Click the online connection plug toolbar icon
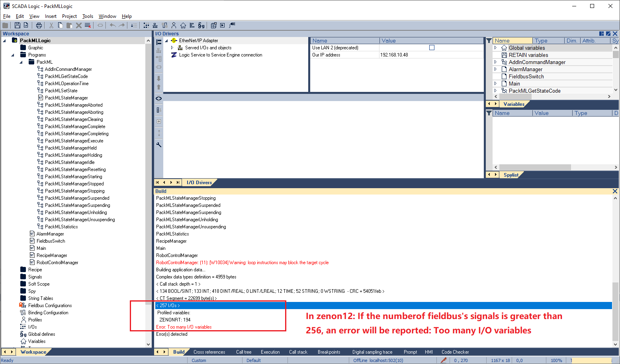The width and height of the screenshot is (620, 364). tap(232, 25)
